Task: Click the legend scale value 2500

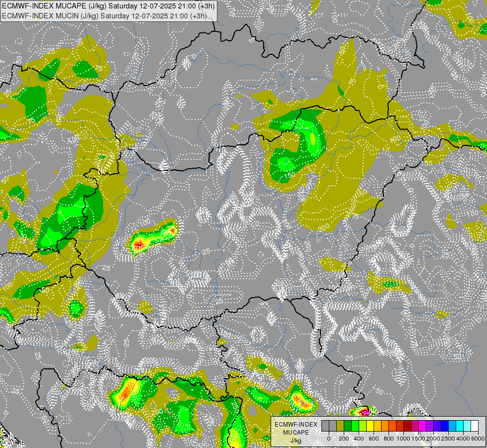Action: click(x=448, y=439)
